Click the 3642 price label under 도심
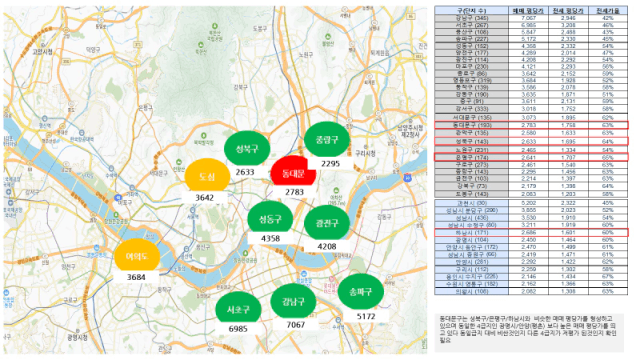Viewport: 640px width, 360px height. click(204, 198)
